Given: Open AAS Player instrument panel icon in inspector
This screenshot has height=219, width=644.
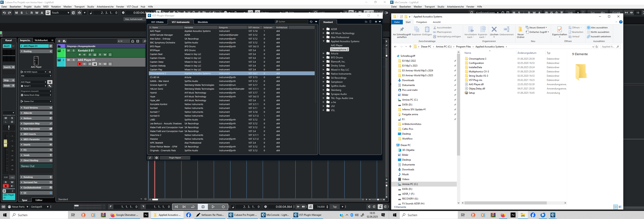Looking at the screenshot, I should coord(50,82).
